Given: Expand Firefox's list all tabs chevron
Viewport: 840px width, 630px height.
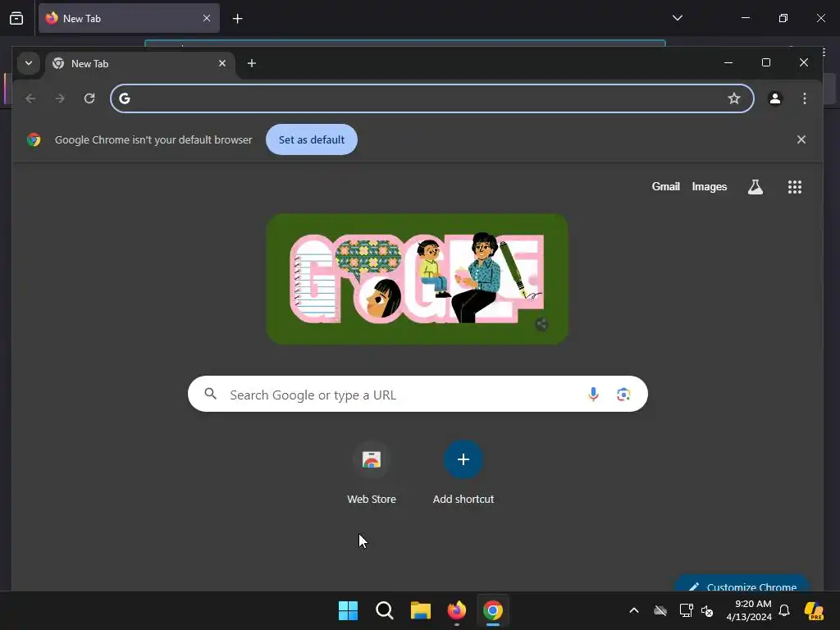Looking at the screenshot, I should [x=677, y=18].
